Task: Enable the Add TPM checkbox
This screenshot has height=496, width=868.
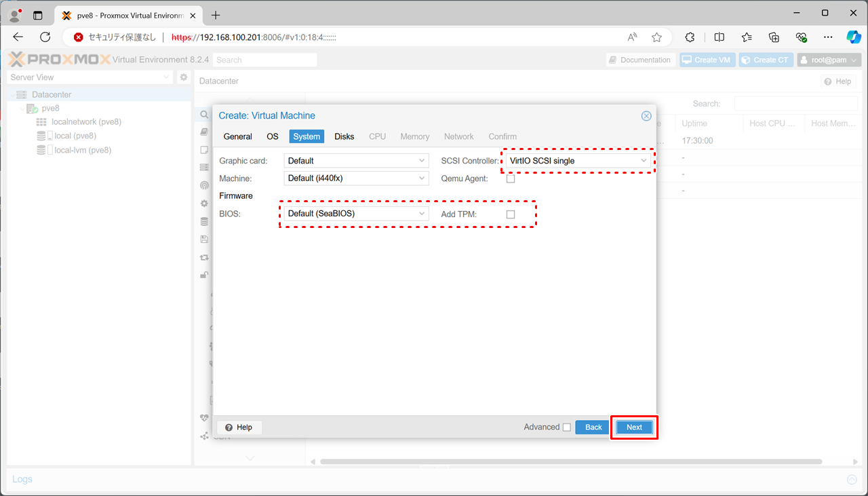Action: (x=511, y=214)
